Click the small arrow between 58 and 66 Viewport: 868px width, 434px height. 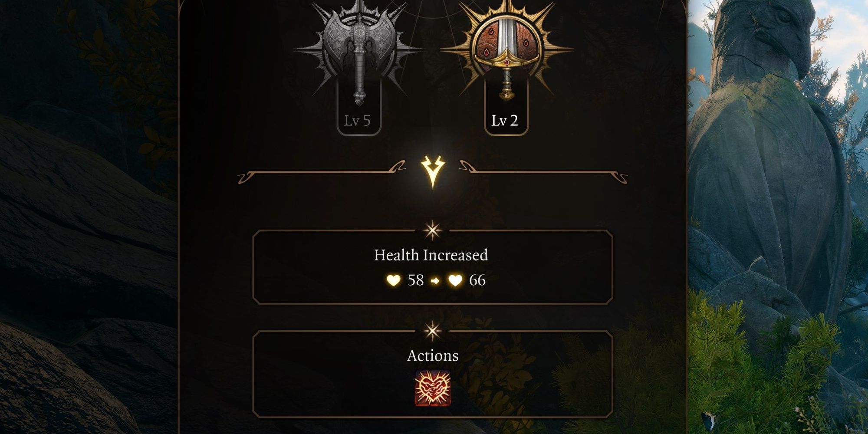[435, 281]
